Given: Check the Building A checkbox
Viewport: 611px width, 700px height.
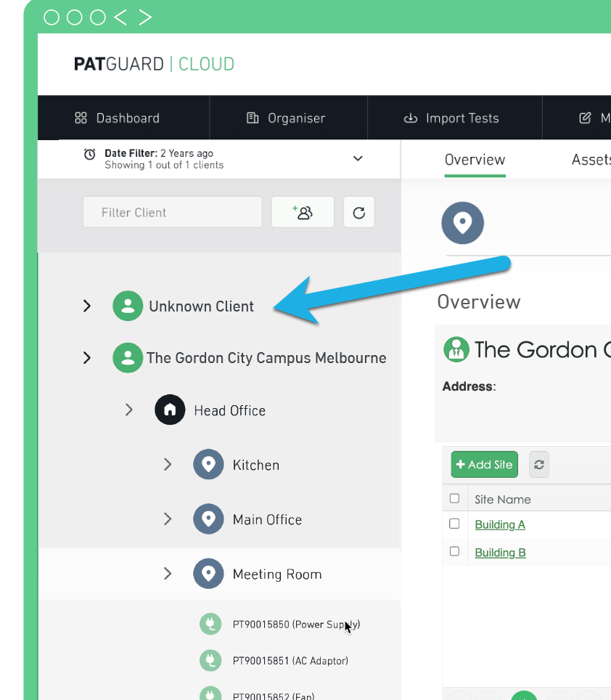Looking at the screenshot, I should tap(454, 524).
